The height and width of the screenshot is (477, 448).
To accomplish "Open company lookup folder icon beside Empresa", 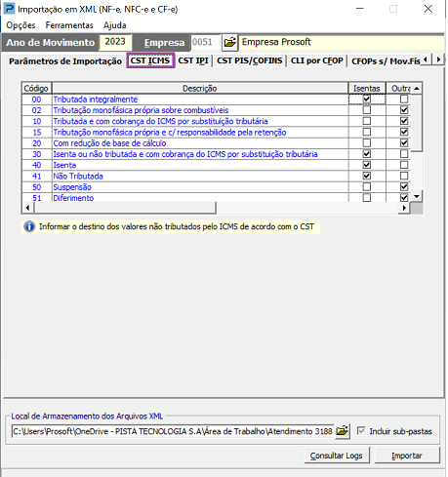I will coord(230,42).
